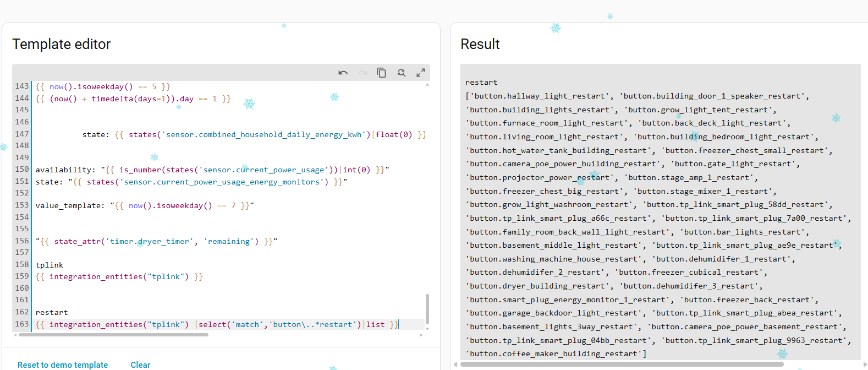
Task: Click line 147 combined household energy state
Action: [x=254, y=135]
